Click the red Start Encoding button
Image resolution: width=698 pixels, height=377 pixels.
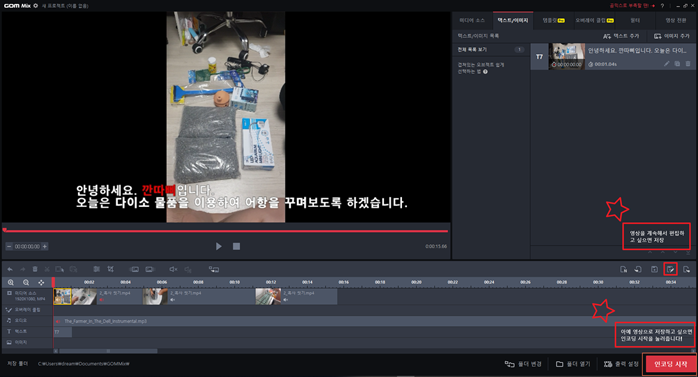coord(670,364)
